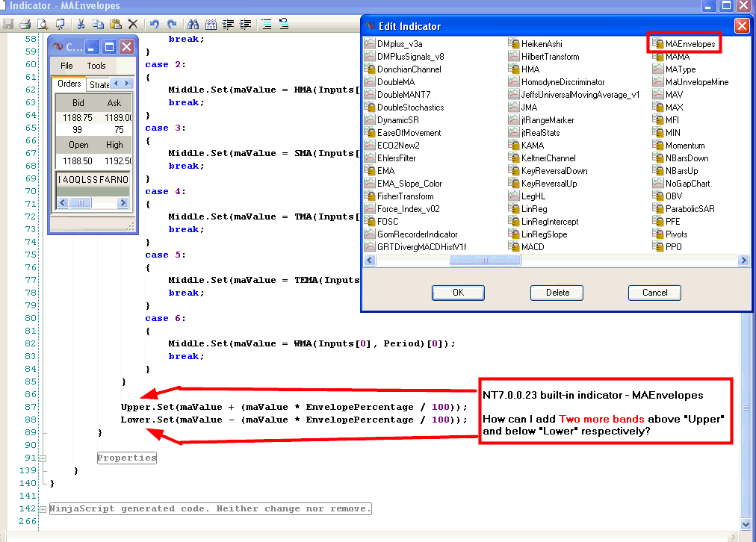Select MAEnvelopes in indicator list
This screenshot has width=756, height=542.
(x=690, y=44)
